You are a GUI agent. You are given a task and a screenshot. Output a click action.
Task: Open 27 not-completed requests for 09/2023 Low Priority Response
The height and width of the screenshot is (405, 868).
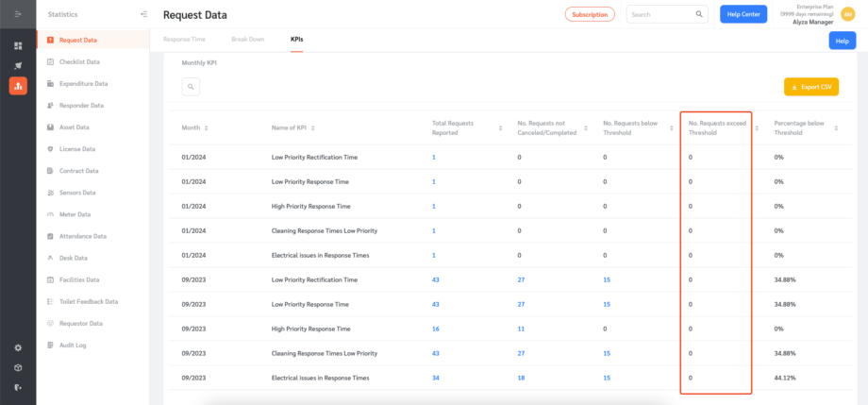tap(521, 304)
